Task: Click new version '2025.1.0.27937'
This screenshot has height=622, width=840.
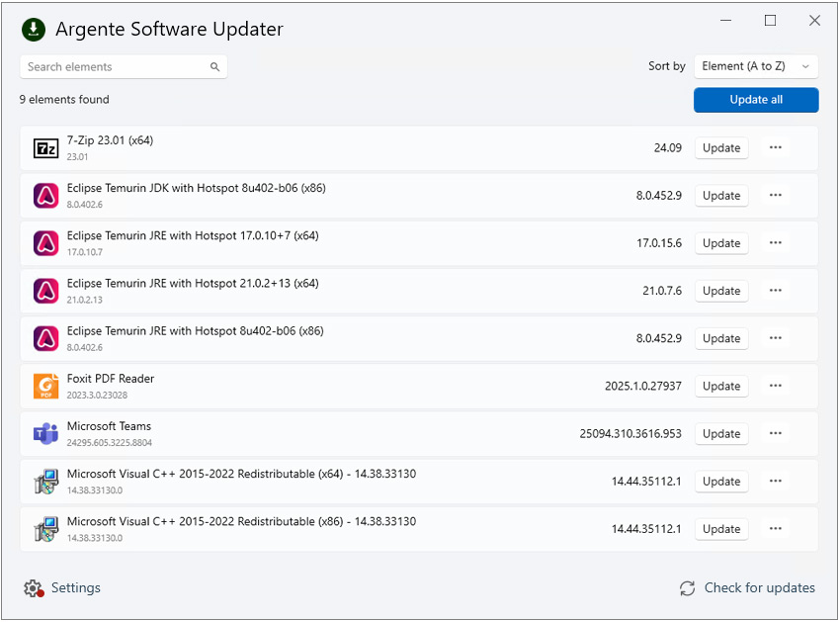Action: [x=643, y=386]
